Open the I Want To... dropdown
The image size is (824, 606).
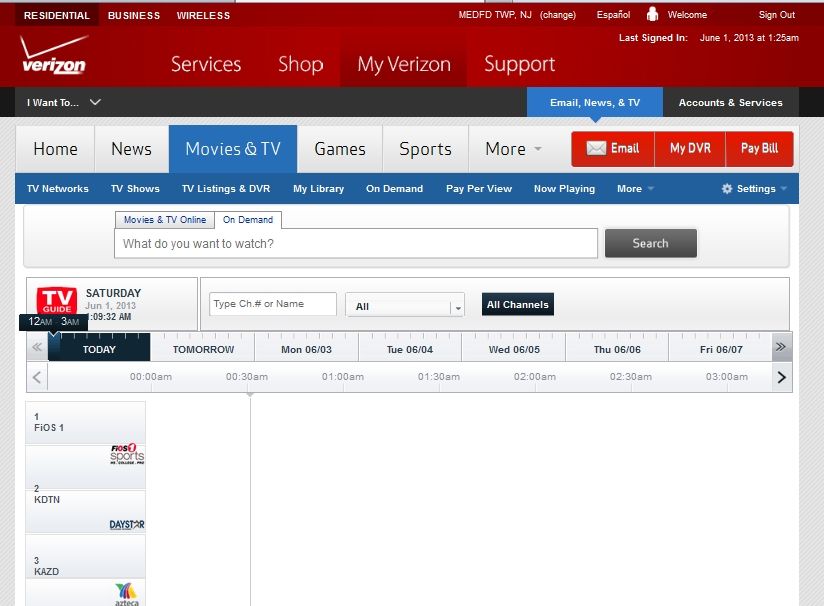point(64,102)
